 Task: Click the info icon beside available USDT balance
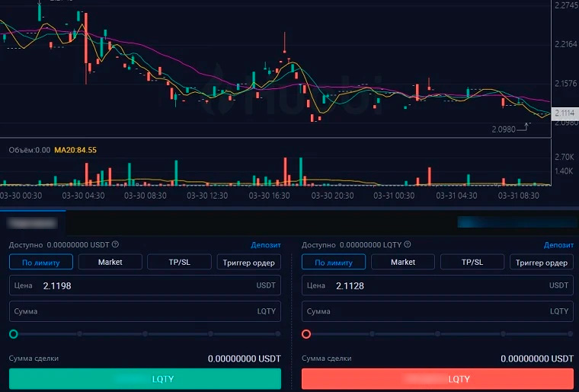point(116,245)
